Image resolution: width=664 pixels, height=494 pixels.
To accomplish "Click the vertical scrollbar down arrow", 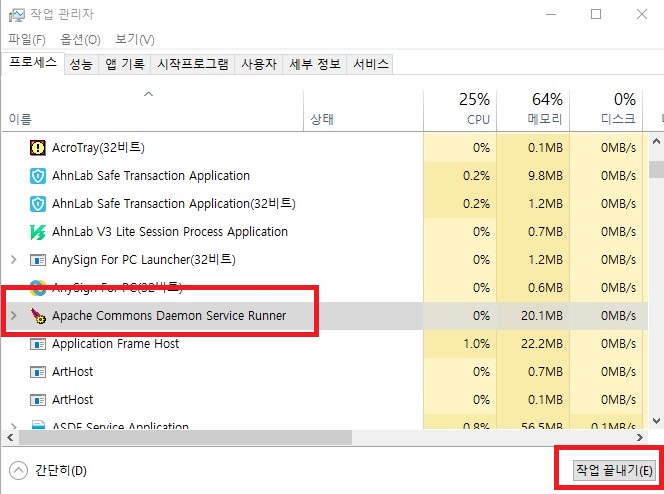I will [x=656, y=421].
